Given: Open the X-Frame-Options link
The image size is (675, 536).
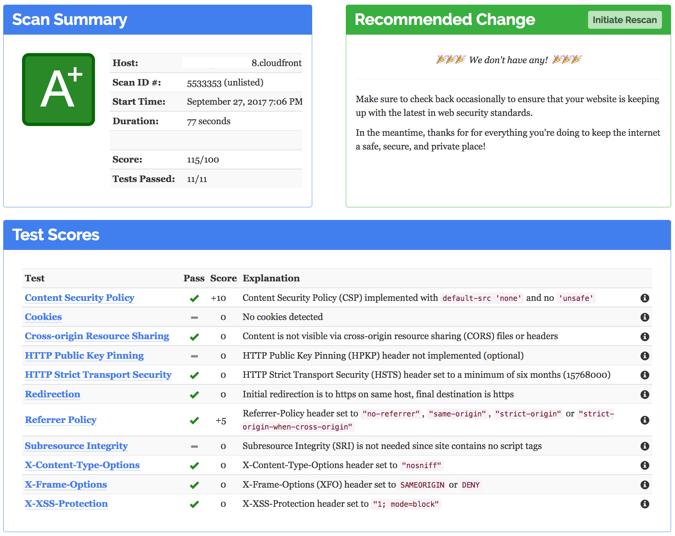Looking at the screenshot, I should [x=66, y=484].
